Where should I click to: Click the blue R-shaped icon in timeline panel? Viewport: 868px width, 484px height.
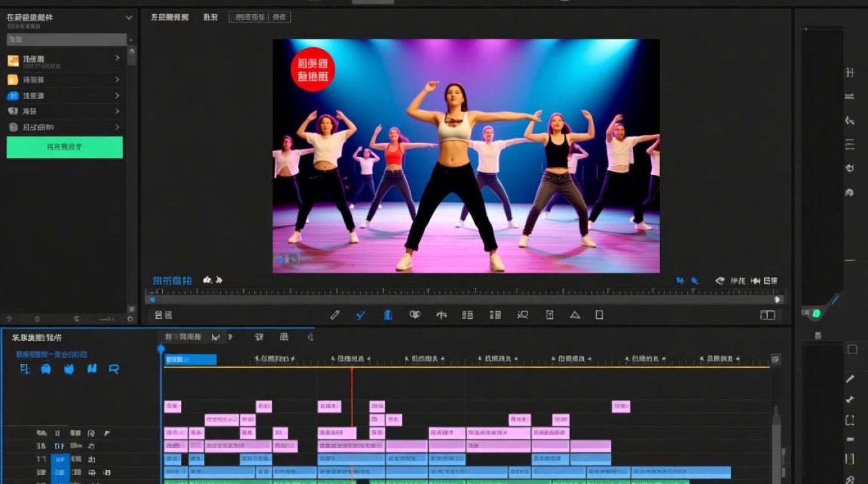click(x=114, y=369)
